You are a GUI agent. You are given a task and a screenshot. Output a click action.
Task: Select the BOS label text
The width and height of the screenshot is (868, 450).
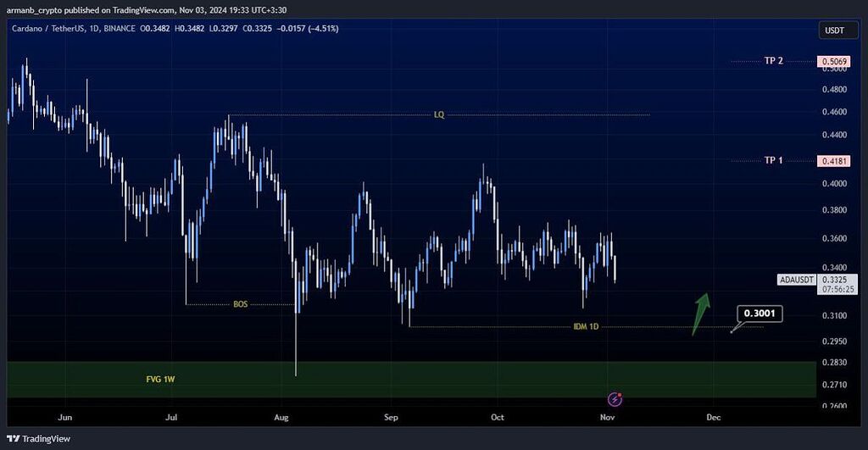tap(242, 304)
